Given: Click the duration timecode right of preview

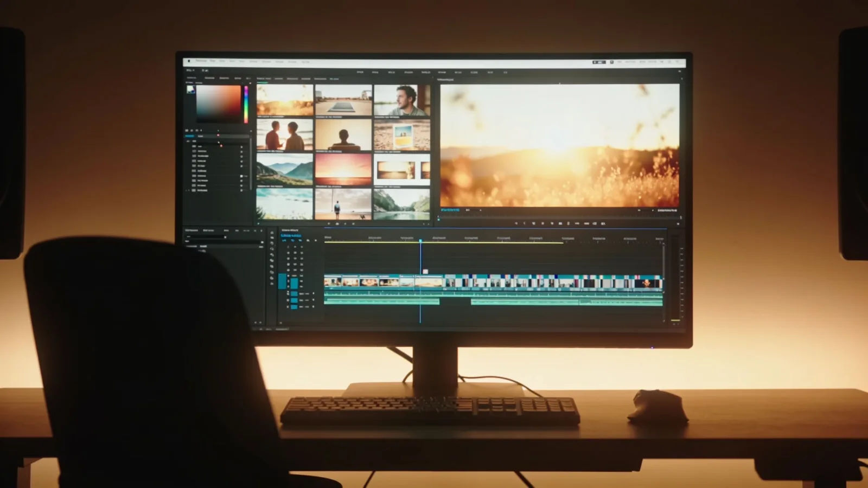Looking at the screenshot, I should coord(667,210).
